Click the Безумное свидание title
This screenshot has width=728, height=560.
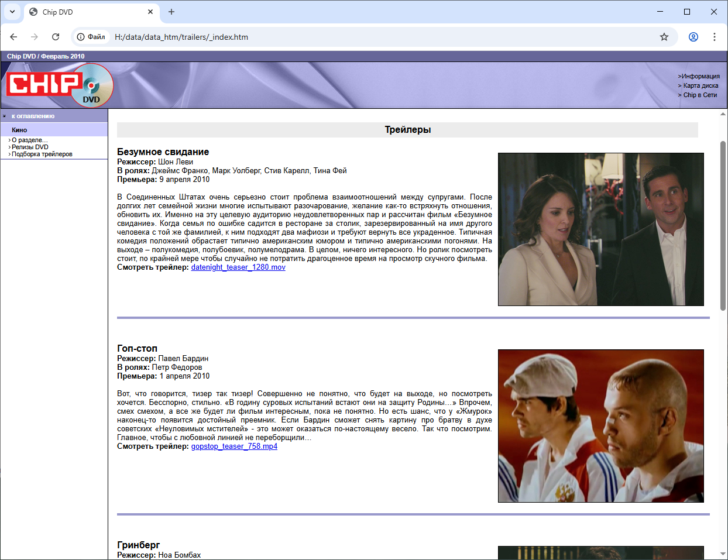point(163,152)
